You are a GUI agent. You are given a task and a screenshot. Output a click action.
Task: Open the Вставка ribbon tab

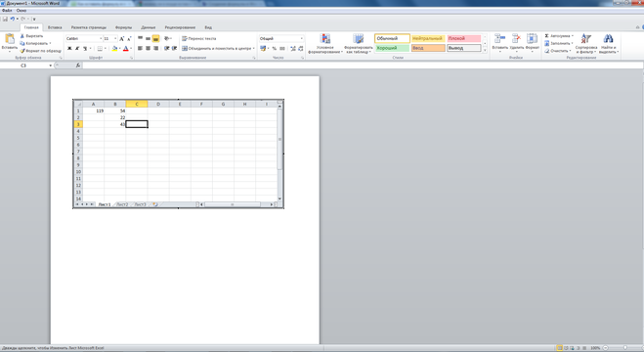pyautogui.click(x=55, y=27)
